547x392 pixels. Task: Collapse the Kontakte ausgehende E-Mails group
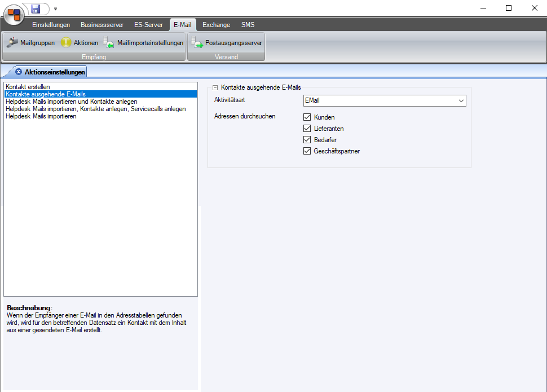(215, 88)
